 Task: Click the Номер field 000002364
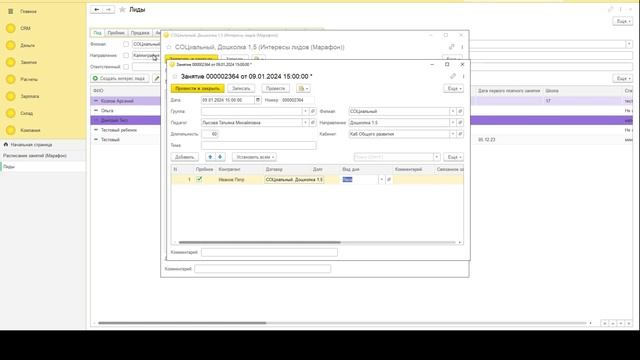tap(297, 100)
